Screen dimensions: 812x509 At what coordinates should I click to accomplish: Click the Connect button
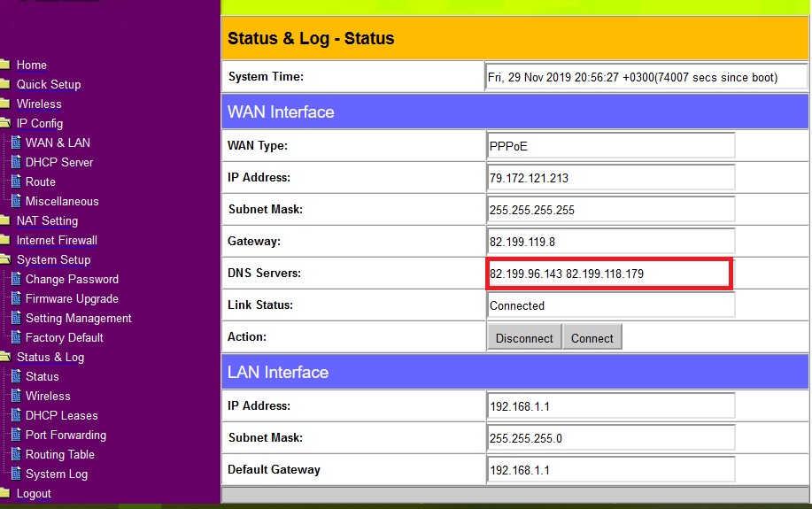tap(592, 338)
